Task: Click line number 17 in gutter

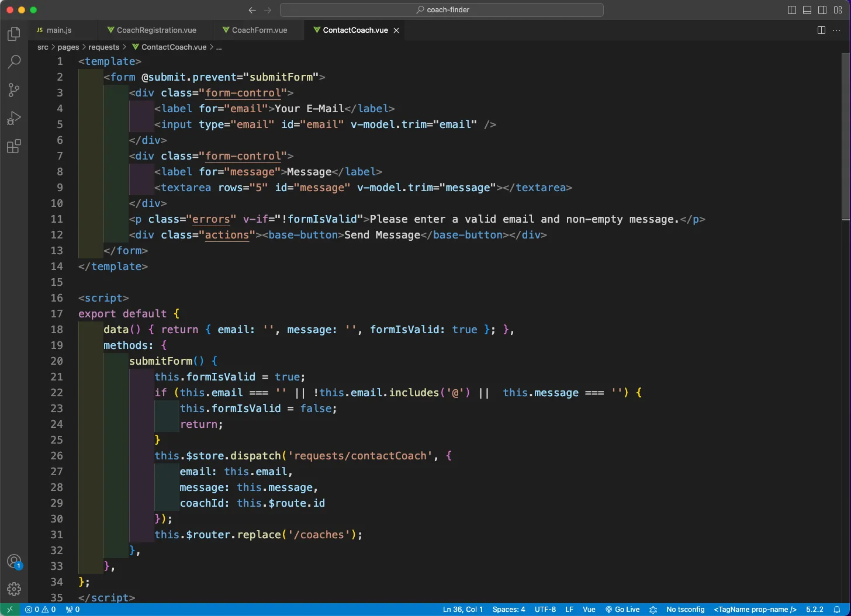Action: pyautogui.click(x=57, y=314)
